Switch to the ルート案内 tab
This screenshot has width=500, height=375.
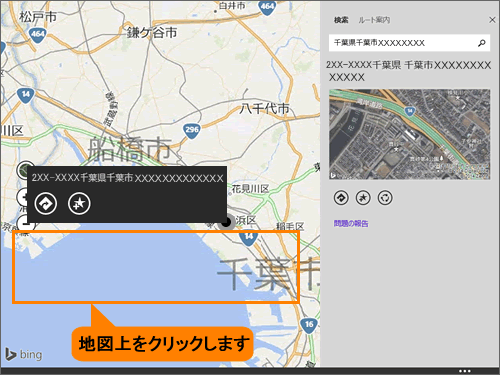pos(374,20)
